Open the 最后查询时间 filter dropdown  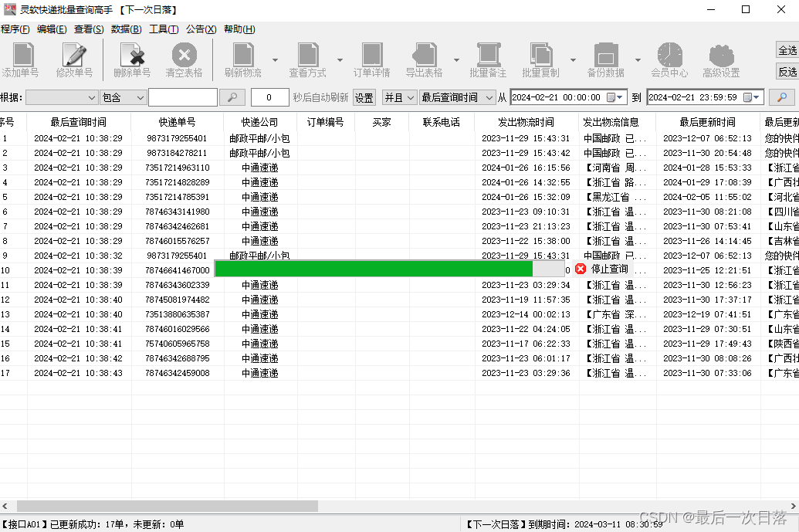pyautogui.click(x=457, y=97)
